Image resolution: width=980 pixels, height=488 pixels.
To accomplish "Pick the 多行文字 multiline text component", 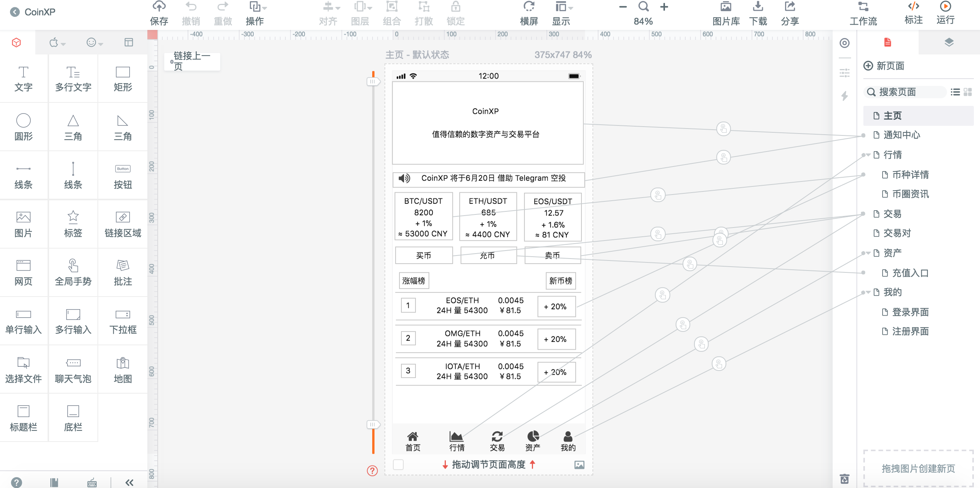I will pos(73,79).
